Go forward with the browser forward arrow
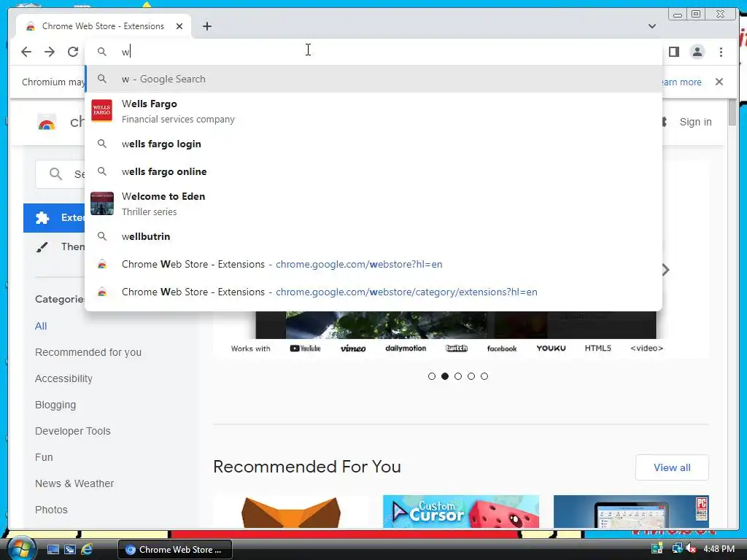This screenshot has height=560, width=747. point(50,52)
